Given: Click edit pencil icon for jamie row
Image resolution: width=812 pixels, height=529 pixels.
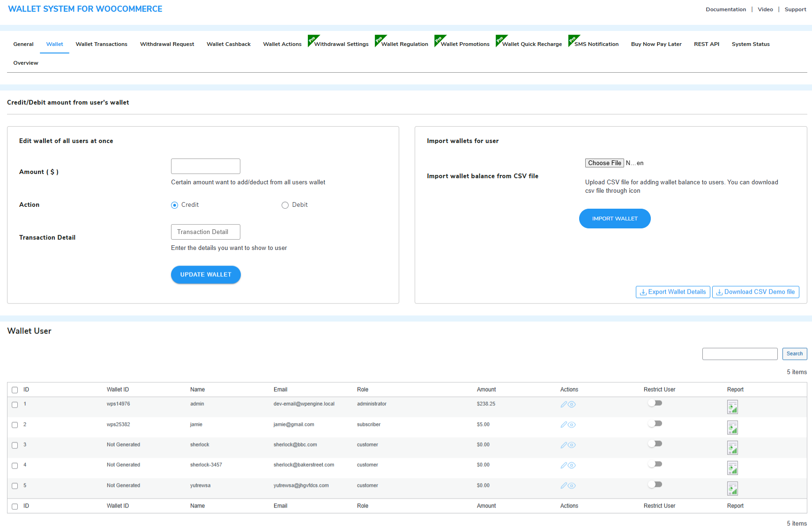Looking at the screenshot, I should [564, 425].
